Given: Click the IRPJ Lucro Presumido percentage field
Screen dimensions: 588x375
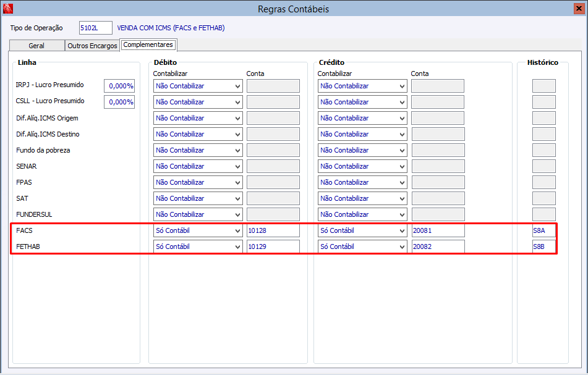Looking at the screenshot, I should coord(119,86).
